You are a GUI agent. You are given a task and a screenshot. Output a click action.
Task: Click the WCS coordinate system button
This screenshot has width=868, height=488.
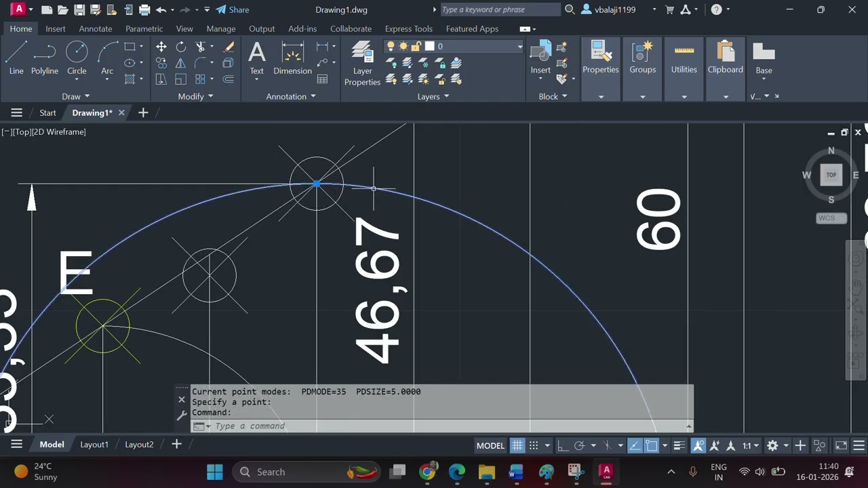[831, 218]
